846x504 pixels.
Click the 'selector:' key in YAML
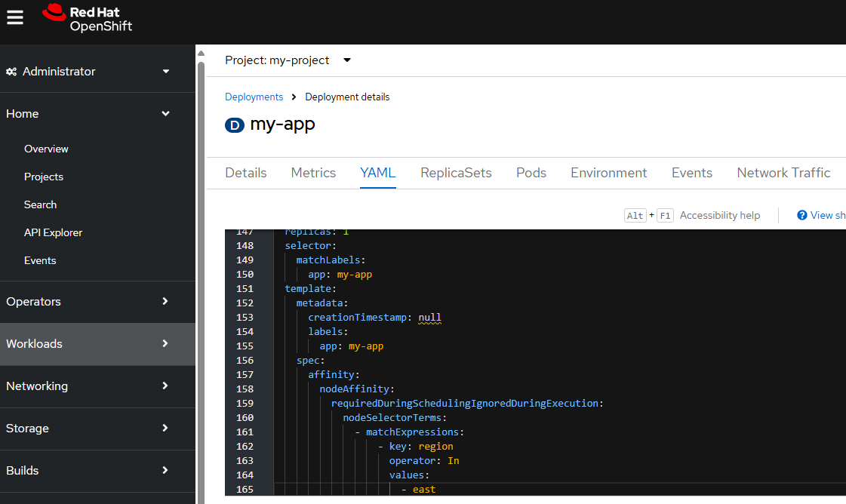tap(310, 245)
